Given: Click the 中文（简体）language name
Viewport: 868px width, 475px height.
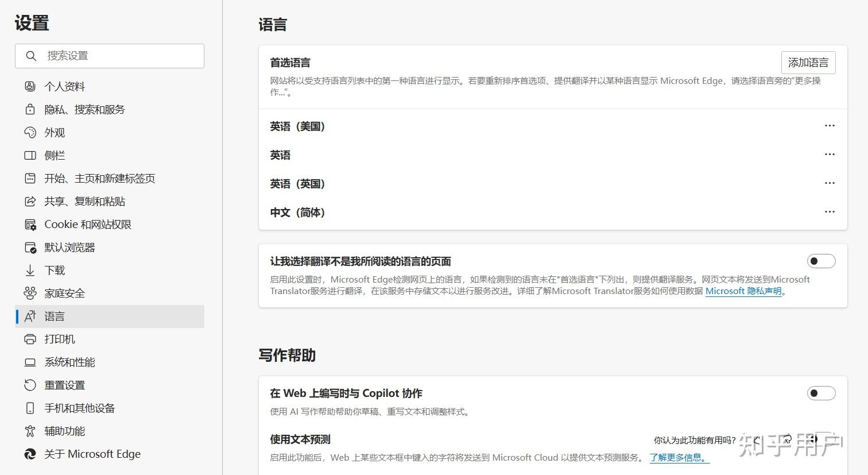Looking at the screenshot, I should (297, 213).
